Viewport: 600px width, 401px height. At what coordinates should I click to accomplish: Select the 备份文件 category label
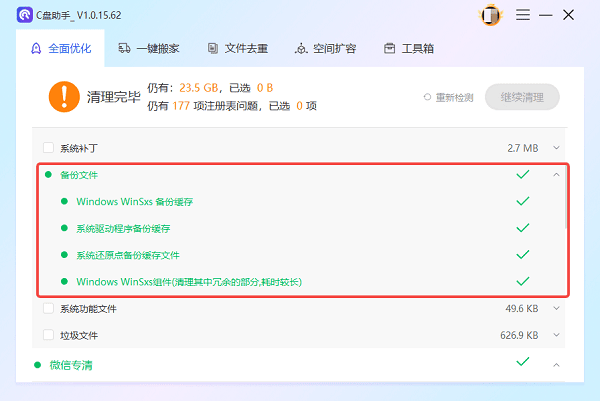coord(79,175)
